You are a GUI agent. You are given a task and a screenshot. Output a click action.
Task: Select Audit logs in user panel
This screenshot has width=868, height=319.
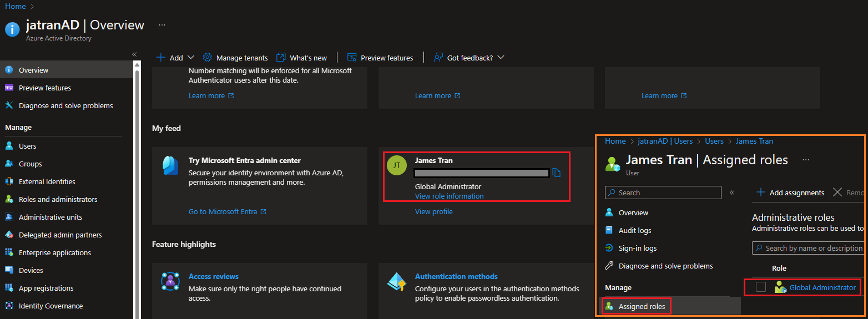(635, 230)
